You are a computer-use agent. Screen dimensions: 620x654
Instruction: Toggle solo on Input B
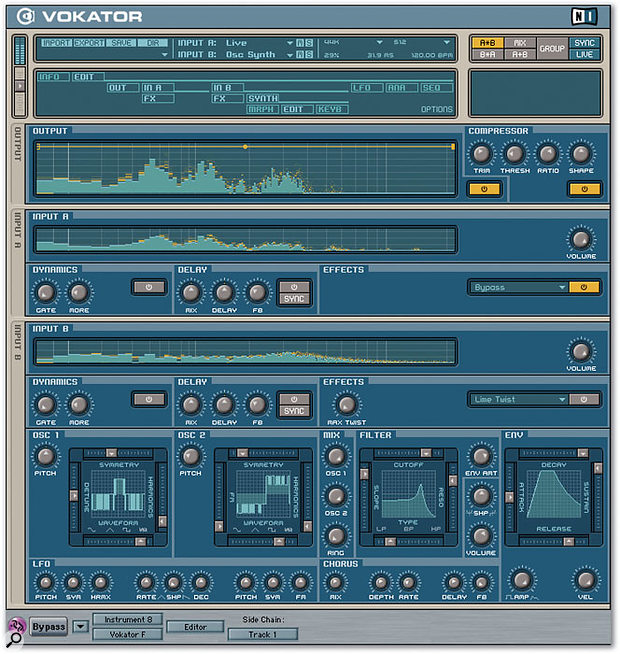(x=309, y=55)
